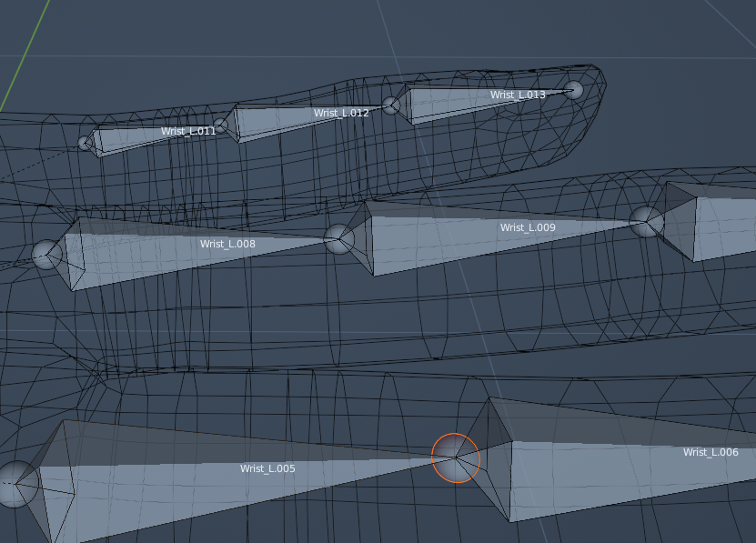Click the joint between Wrist_L.008 and Wrist_L.009
The height and width of the screenshot is (543, 756).
[339, 238]
